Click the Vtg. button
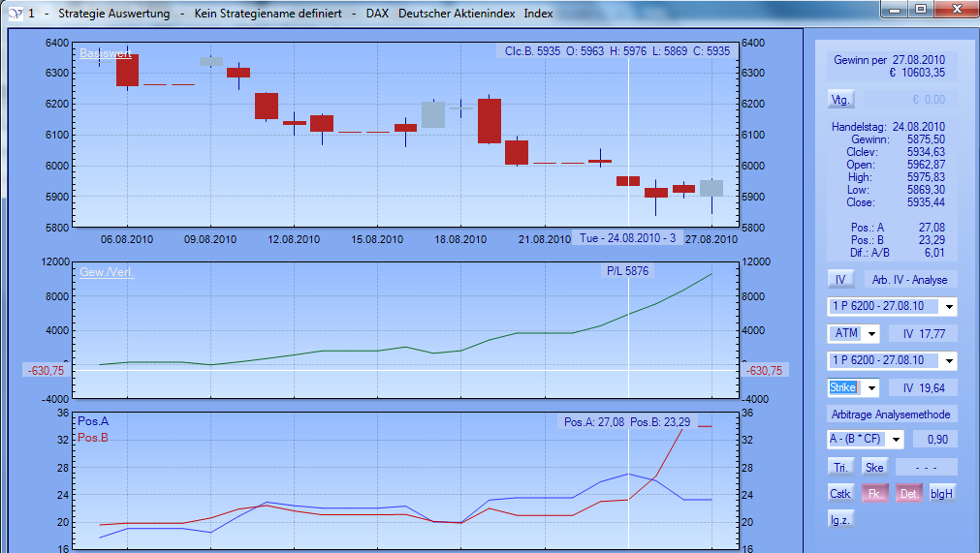 840,100
